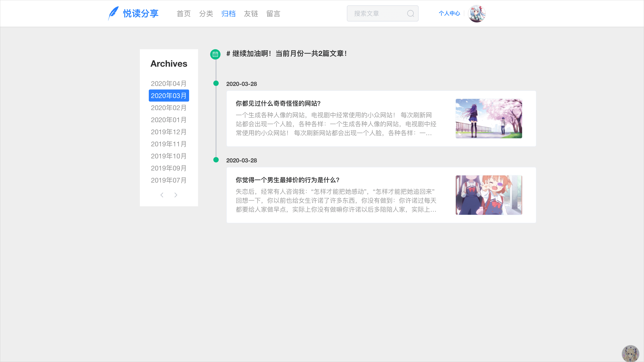Click the cherry blossom article thumbnail
The image size is (644, 362).
[x=488, y=119]
